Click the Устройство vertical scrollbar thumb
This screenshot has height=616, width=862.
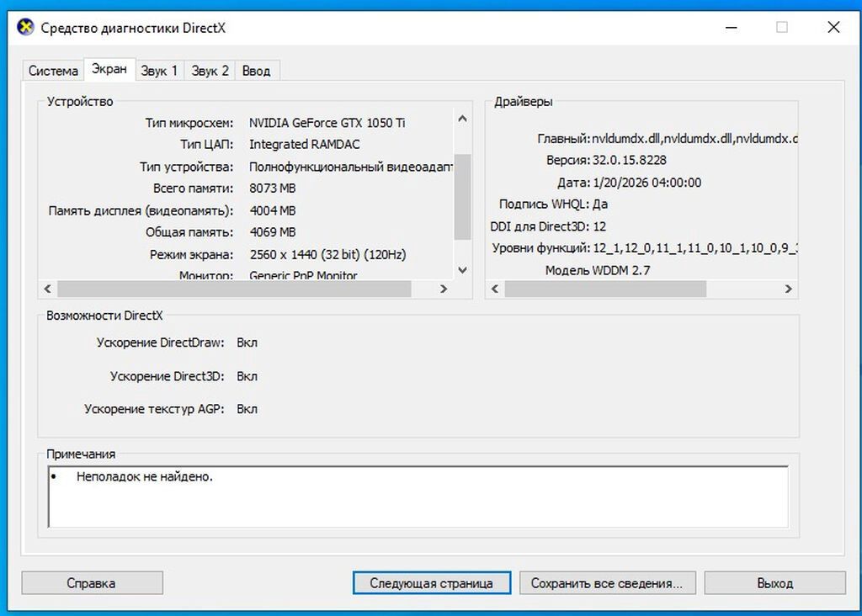(x=462, y=197)
